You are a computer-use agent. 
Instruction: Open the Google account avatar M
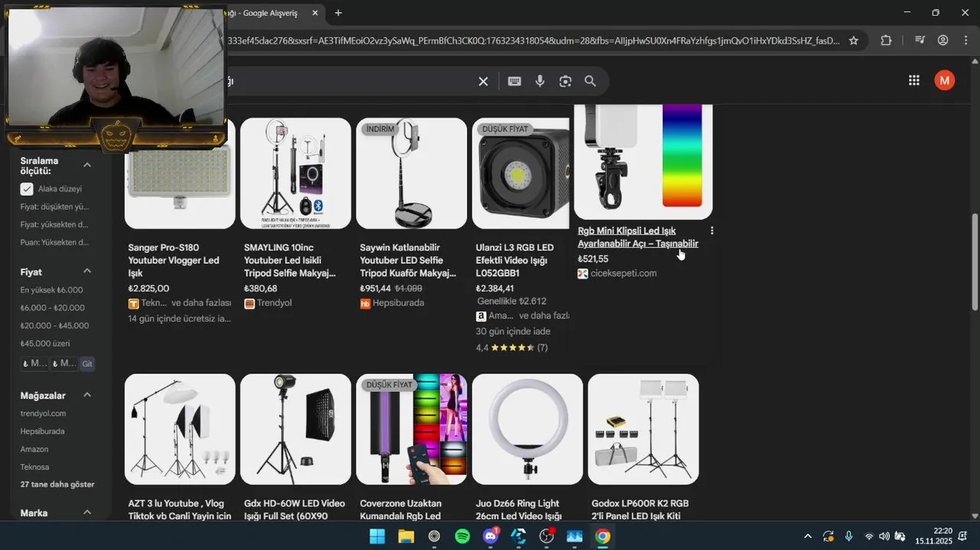tap(944, 80)
